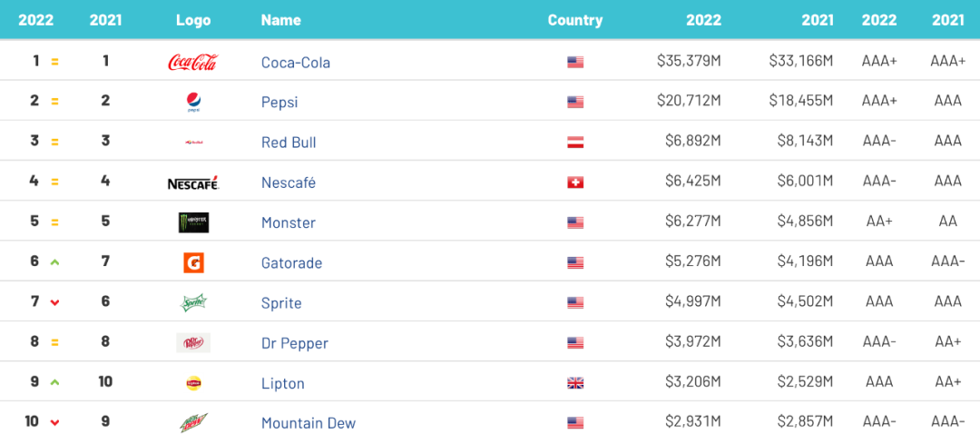Click the green up arrow beside rank 6
Viewport: 980px width, 434px height.
(54, 262)
